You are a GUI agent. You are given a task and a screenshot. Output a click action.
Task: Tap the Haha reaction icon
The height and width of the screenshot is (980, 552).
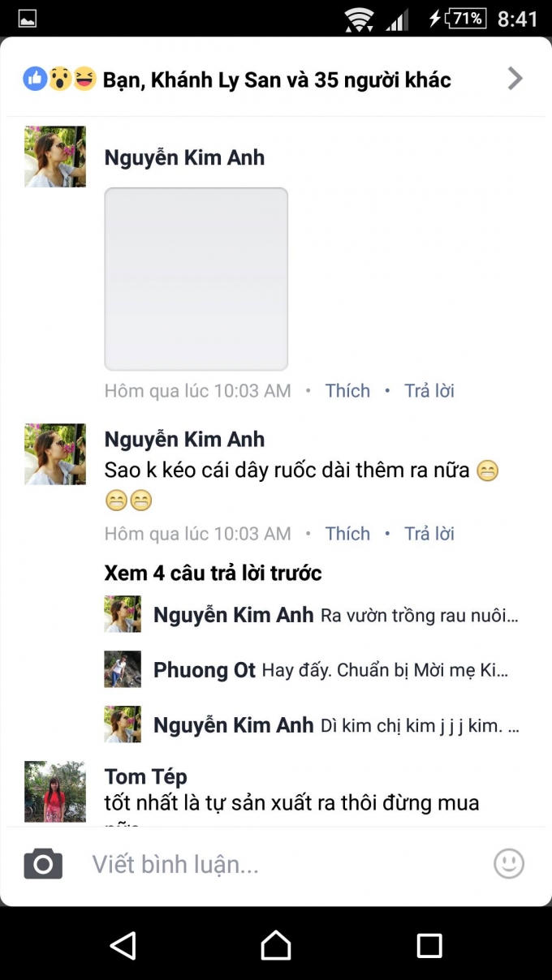82,78
